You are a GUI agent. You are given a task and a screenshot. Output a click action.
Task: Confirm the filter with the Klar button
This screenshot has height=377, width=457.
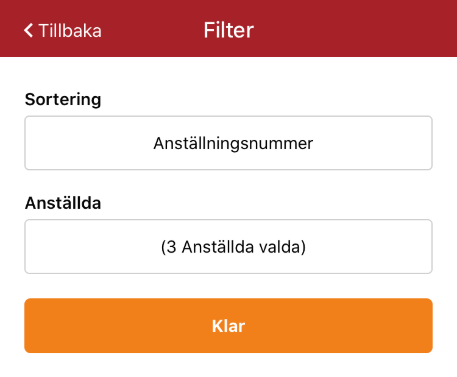click(x=228, y=326)
